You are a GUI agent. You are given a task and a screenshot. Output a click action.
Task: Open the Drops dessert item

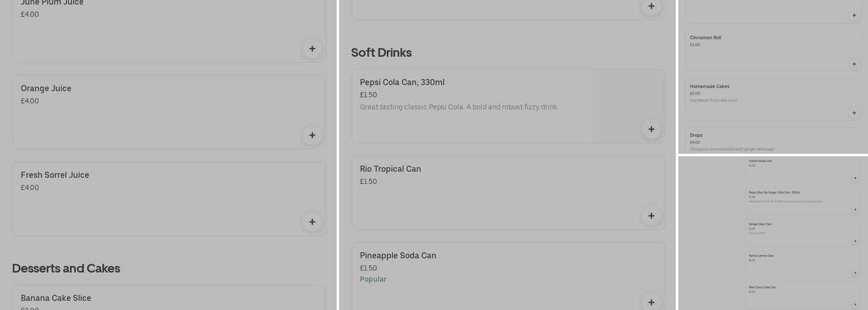pyautogui.click(x=696, y=135)
